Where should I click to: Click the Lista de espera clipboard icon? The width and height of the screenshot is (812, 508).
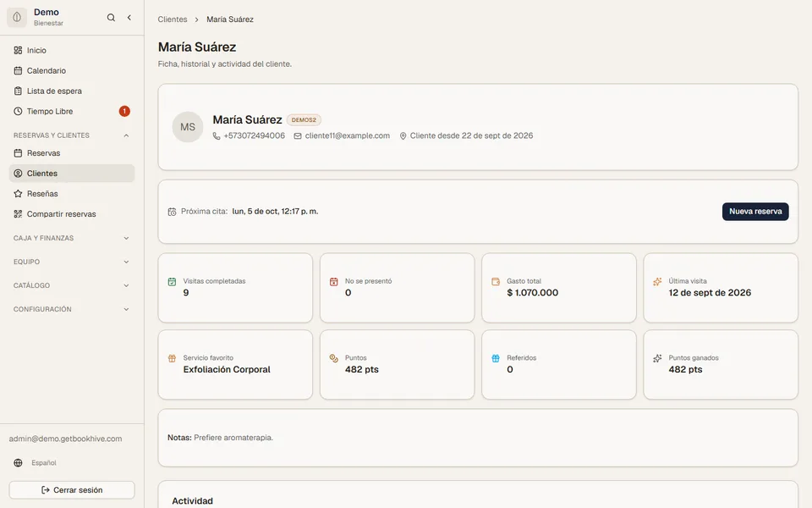click(x=18, y=91)
